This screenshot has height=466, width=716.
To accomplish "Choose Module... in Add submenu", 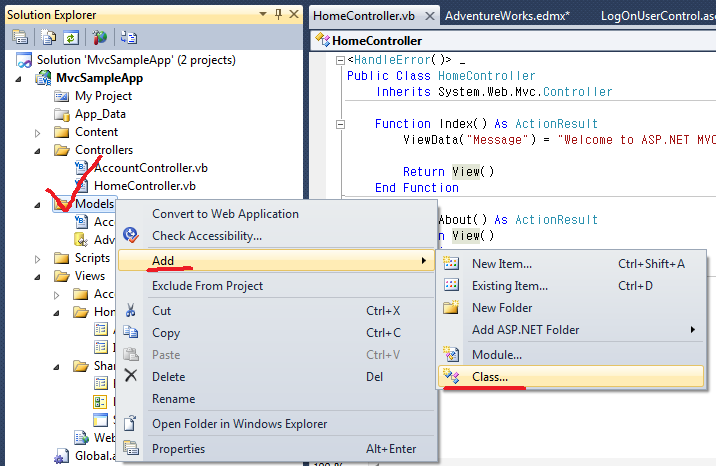I will tap(571, 355).
